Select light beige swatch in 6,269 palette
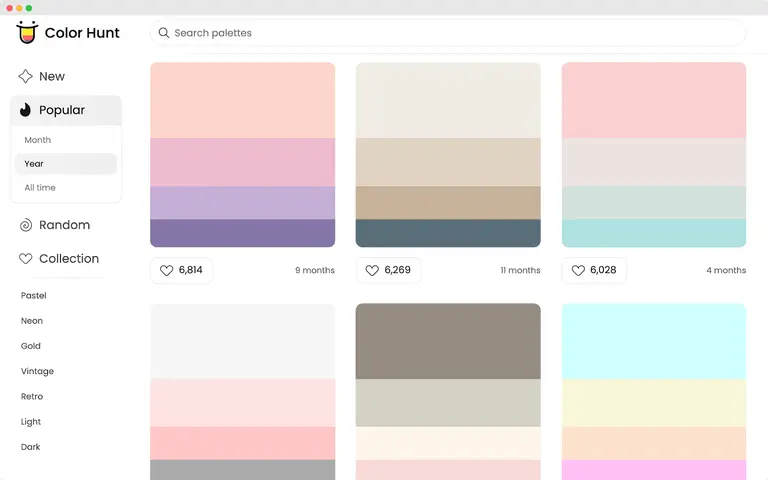This screenshot has height=480, width=768. (448, 162)
